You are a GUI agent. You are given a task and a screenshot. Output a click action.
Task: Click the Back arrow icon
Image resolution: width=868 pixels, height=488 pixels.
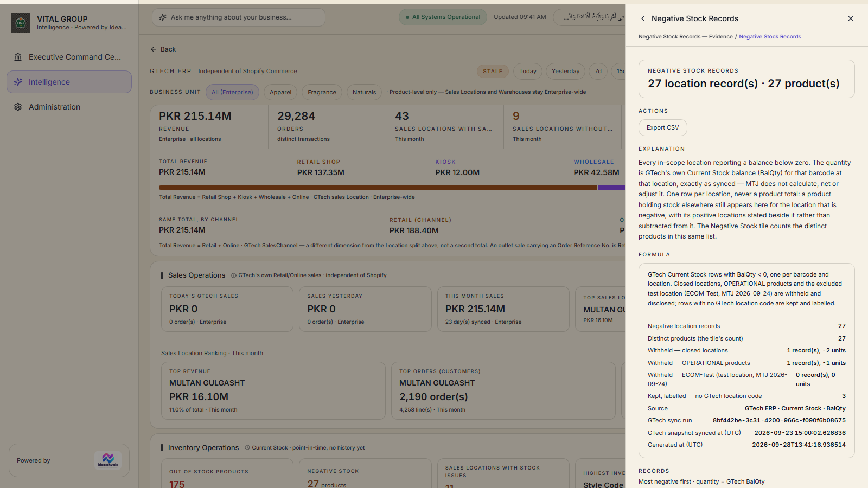pos(154,49)
